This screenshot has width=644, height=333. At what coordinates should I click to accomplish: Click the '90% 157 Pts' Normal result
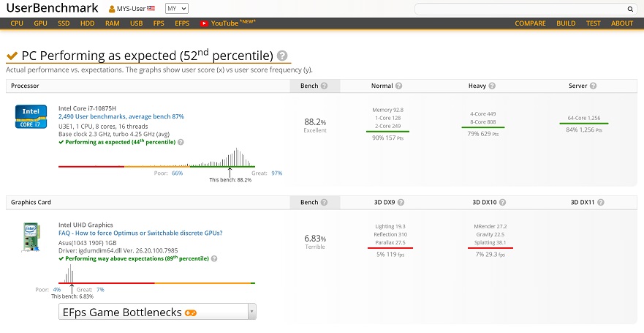(387, 138)
